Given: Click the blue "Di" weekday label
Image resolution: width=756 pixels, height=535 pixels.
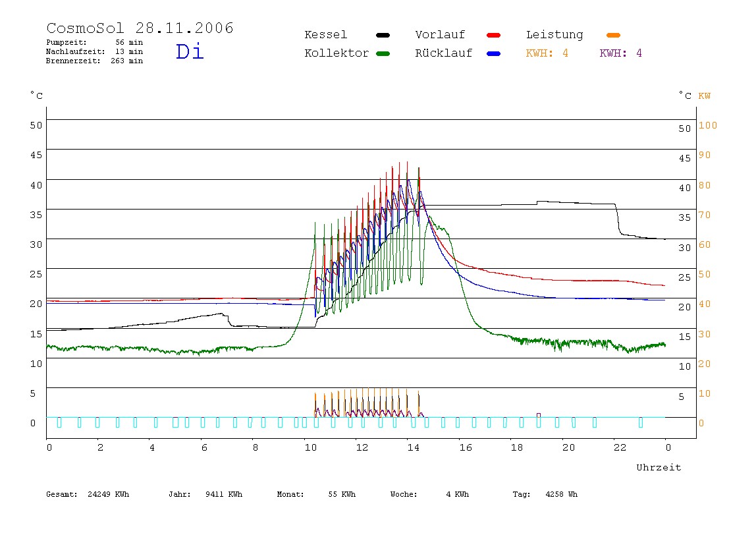Looking at the screenshot, I should click(190, 51).
